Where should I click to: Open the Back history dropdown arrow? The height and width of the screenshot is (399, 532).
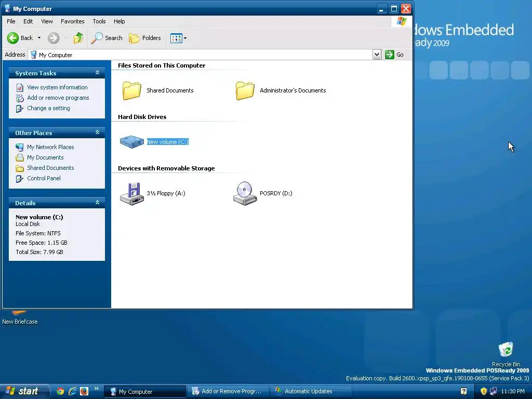(39, 38)
